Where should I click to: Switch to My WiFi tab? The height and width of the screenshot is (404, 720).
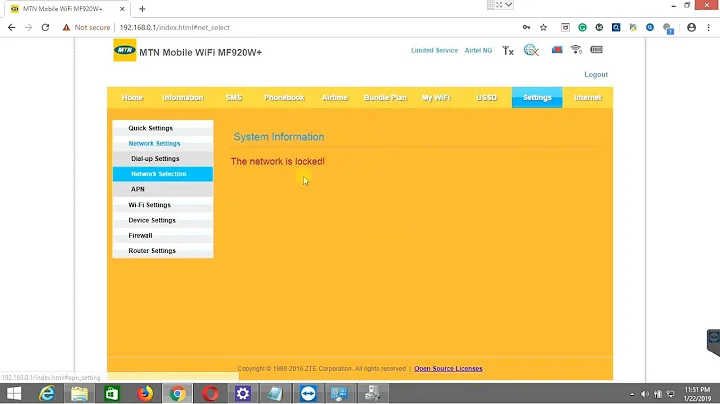tap(436, 98)
